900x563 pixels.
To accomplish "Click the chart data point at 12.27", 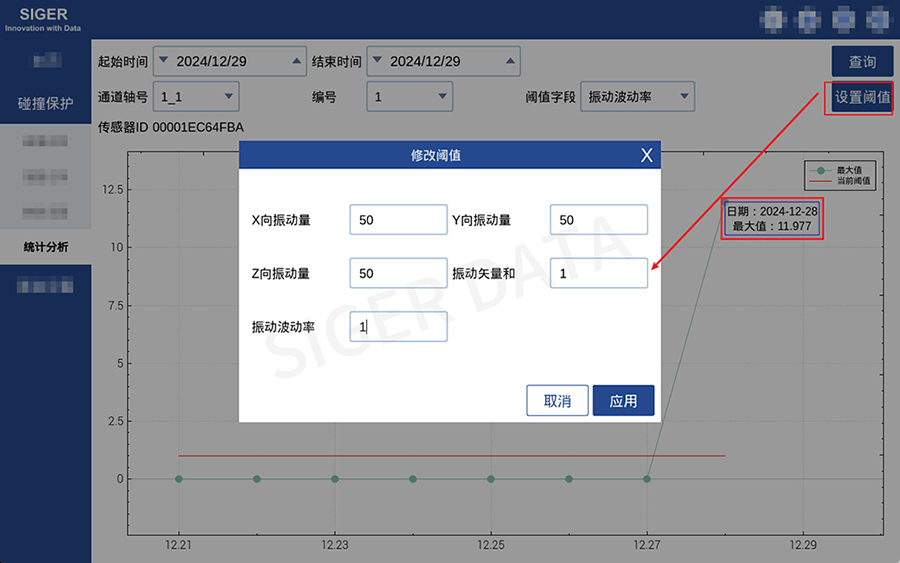I will coord(647,479).
